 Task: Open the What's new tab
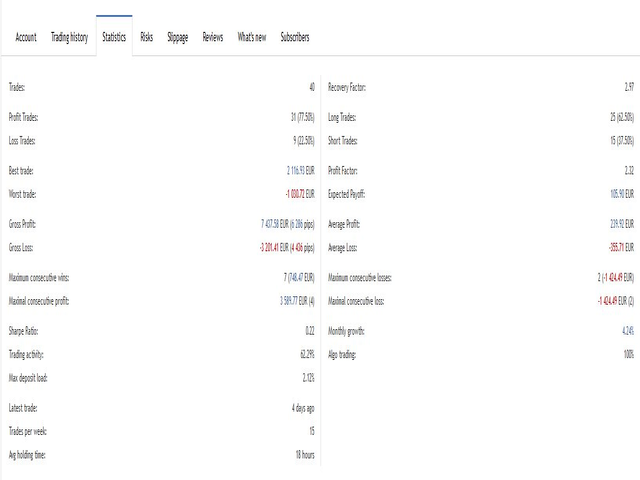tap(252, 38)
